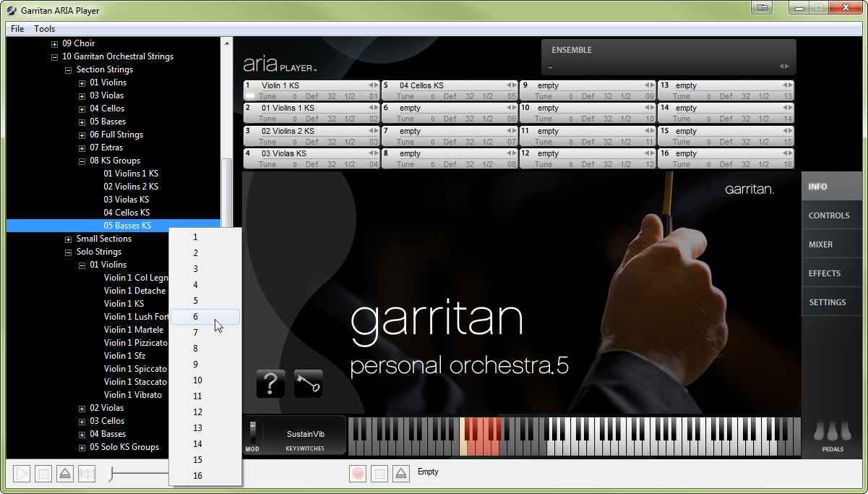This screenshot has width=868, height=494.
Task: Rewind to start with the skip-back button
Action: pyautogui.click(x=86, y=474)
